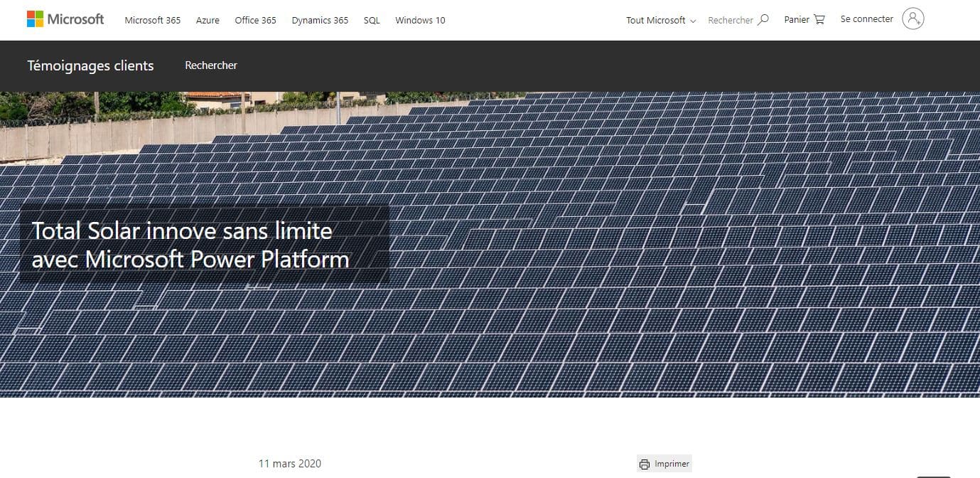Open the Dynamics 365 navigation link
This screenshot has height=478, width=980.
pos(320,20)
